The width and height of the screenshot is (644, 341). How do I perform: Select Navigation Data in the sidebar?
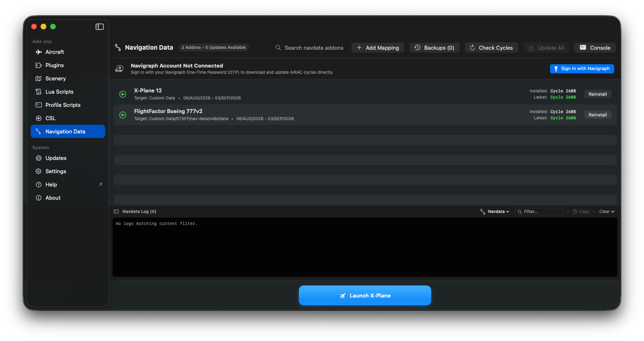(68, 131)
